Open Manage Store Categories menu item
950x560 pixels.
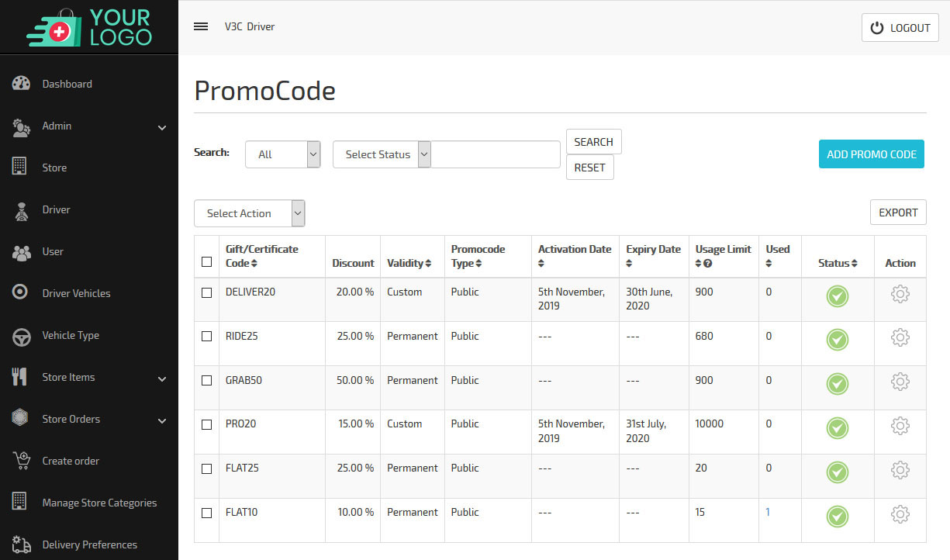click(98, 503)
